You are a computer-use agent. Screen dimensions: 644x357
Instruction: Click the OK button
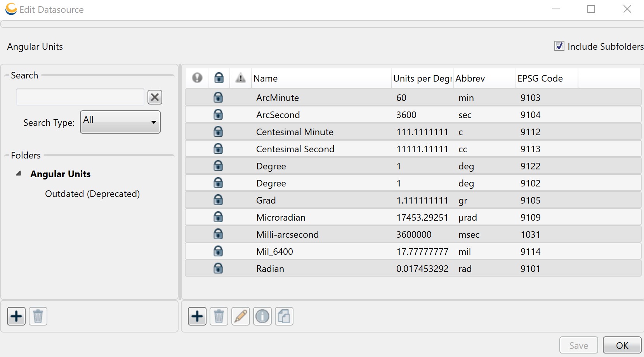click(622, 345)
